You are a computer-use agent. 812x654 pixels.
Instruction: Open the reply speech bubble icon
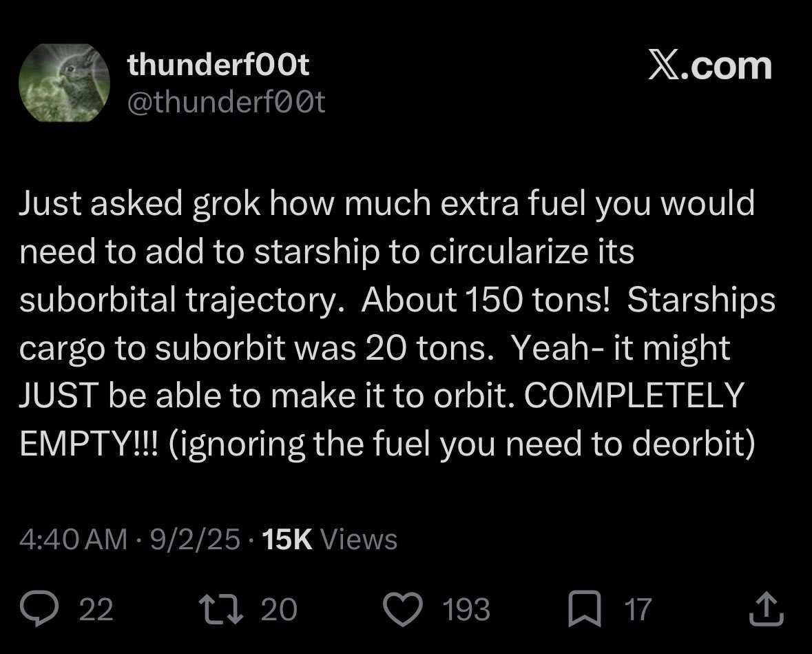click(39, 609)
